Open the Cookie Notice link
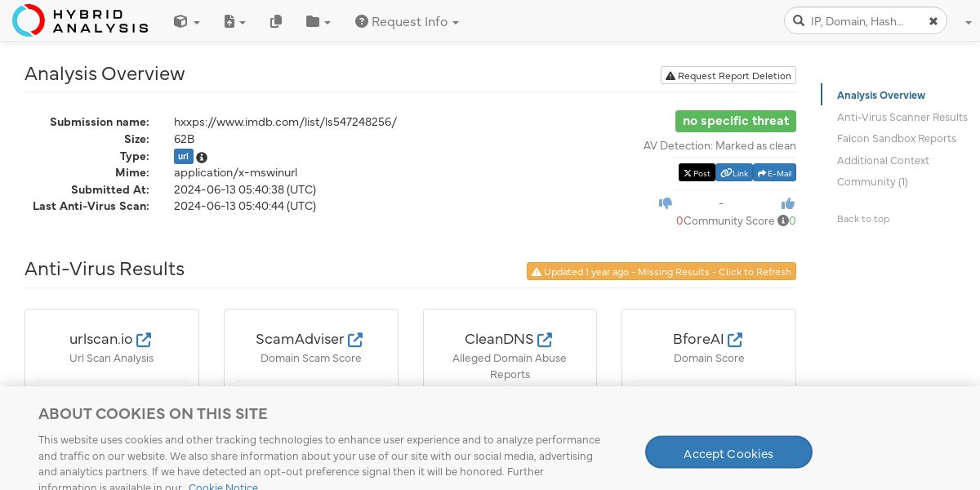Viewport: 980px width, 490px height. 223,487
